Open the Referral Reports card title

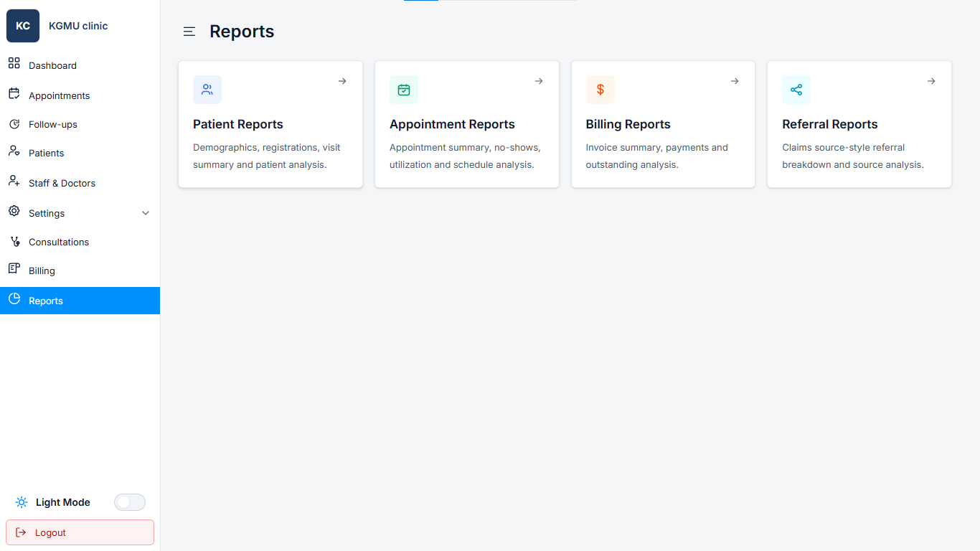click(830, 124)
